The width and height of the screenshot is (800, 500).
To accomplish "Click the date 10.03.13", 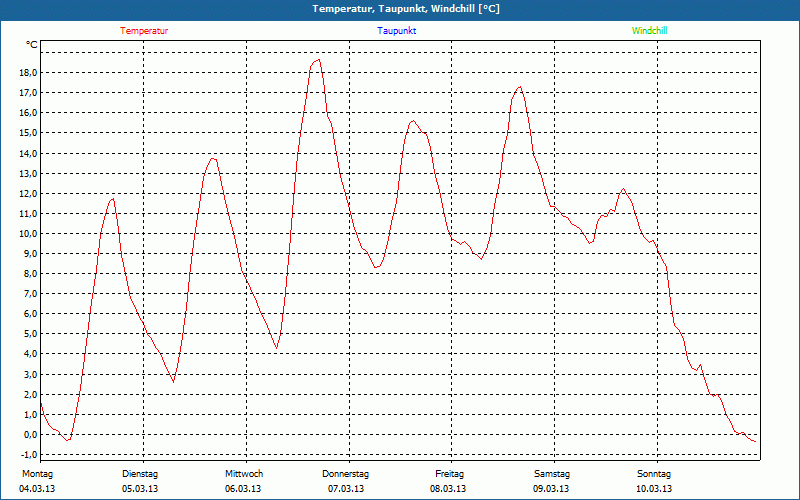I will (654, 489).
